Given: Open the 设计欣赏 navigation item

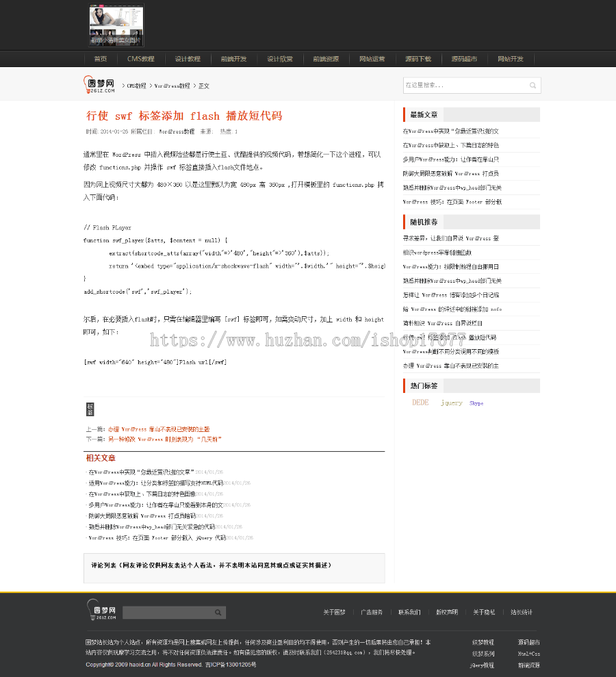Looking at the screenshot, I should (x=280, y=59).
